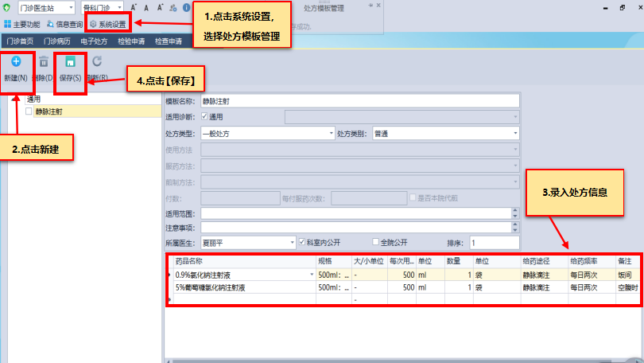Click the 模板名称 text field
Screen dimensions: 644x363
tap(358, 101)
